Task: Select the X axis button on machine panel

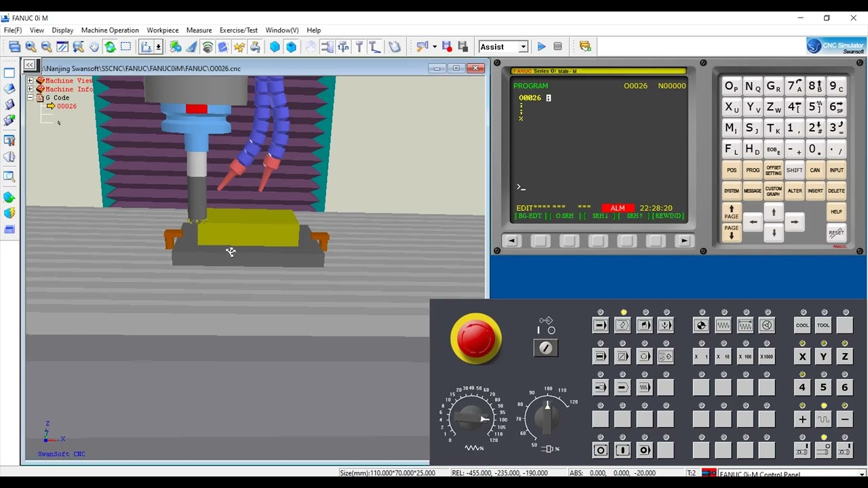Action: [x=802, y=357]
